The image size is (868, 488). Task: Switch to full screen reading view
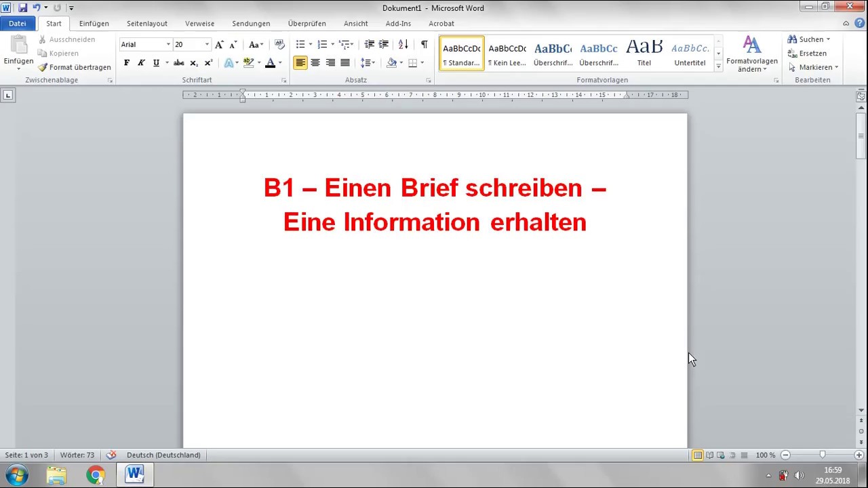[x=709, y=455]
